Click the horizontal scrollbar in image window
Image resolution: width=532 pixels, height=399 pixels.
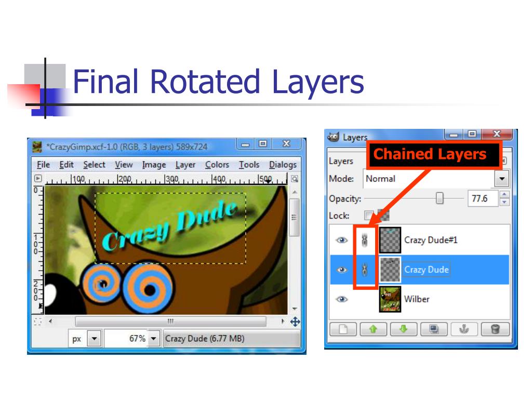(170, 321)
